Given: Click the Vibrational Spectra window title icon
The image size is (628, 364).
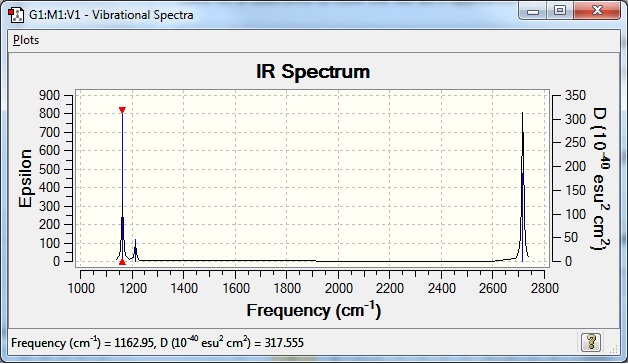Looking at the screenshot, I should (x=16, y=15).
